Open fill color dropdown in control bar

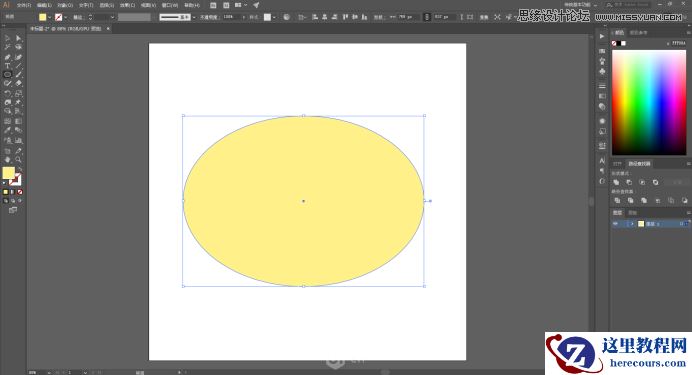(x=49, y=17)
